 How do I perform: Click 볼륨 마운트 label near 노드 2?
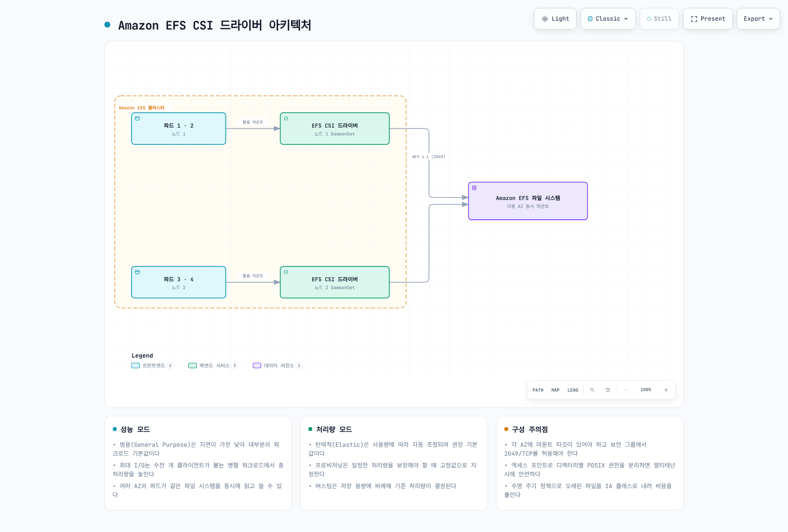(x=253, y=276)
